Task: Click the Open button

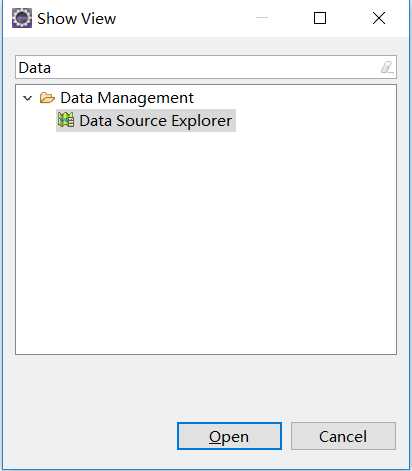Action: pyautogui.click(x=229, y=436)
